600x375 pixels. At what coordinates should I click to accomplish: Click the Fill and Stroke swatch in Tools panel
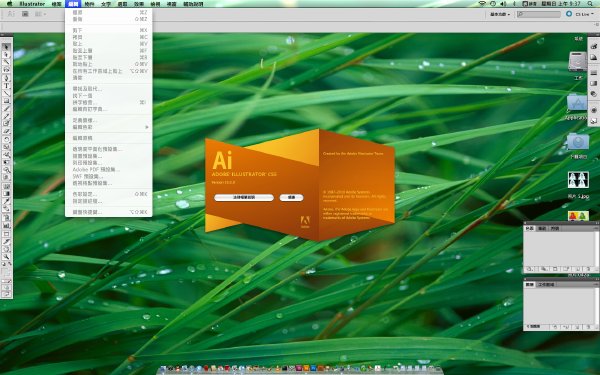(6, 271)
